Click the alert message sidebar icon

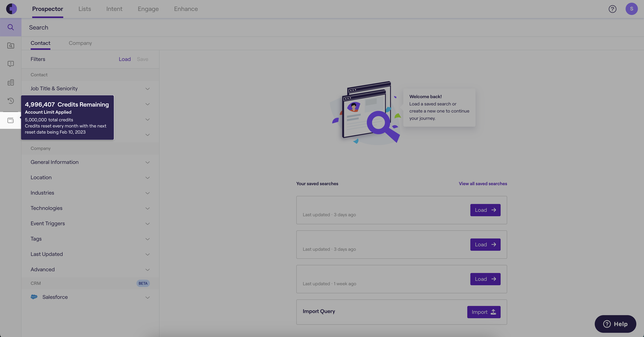point(11,64)
